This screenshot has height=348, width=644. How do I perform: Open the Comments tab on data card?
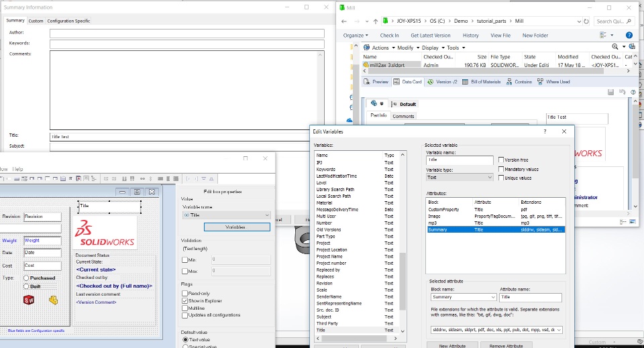(x=403, y=116)
